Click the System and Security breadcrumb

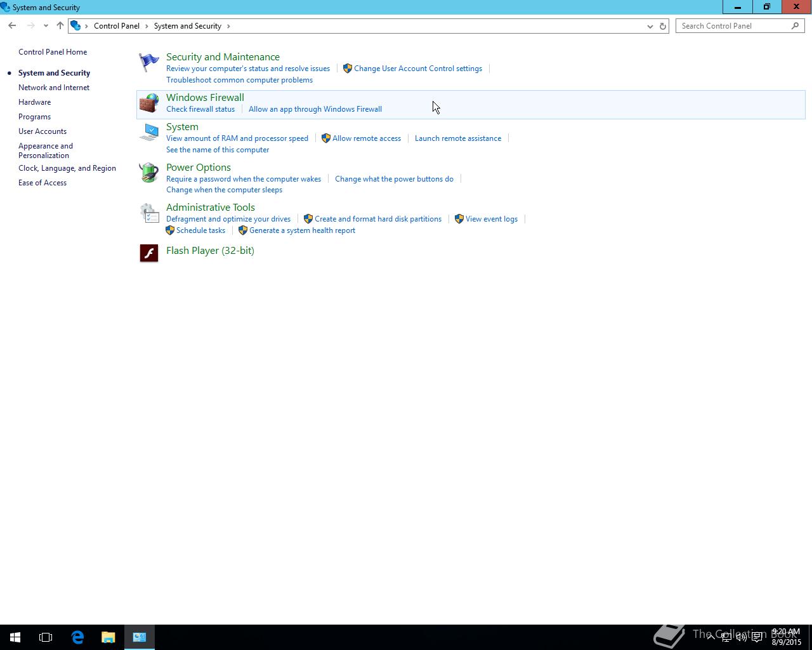point(188,26)
